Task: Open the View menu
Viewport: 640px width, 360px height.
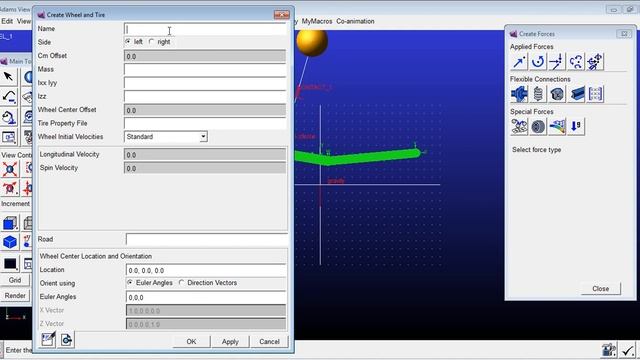Action: point(24,21)
